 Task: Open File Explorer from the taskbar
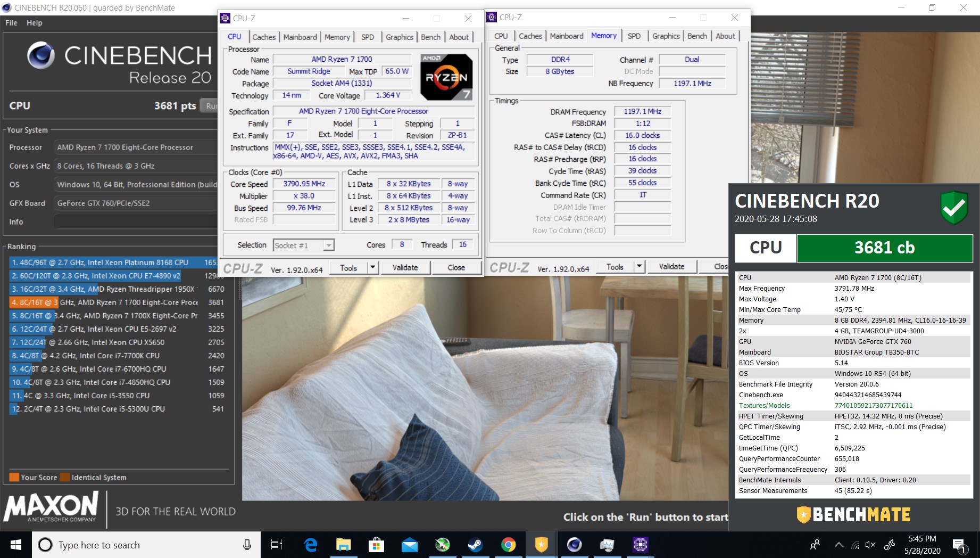click(344, 545)
